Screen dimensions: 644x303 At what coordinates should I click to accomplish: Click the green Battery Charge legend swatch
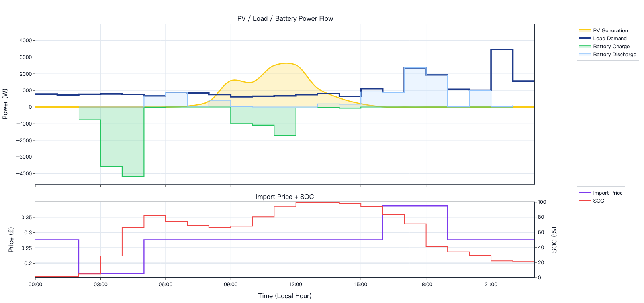click(585, 46)
